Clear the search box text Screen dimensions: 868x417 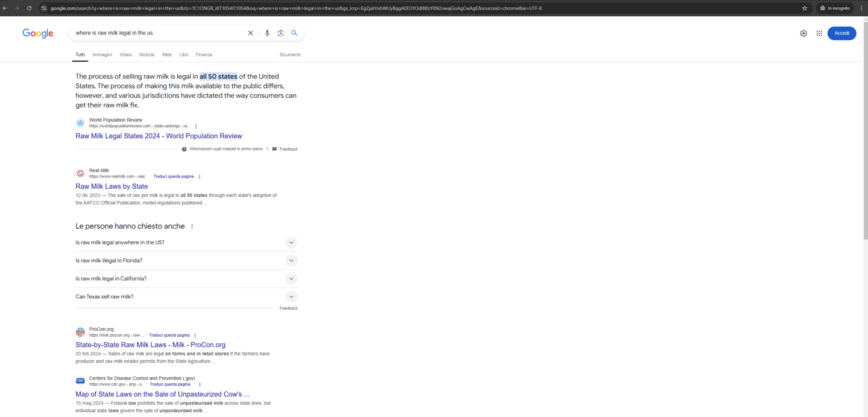pos(251,33)
